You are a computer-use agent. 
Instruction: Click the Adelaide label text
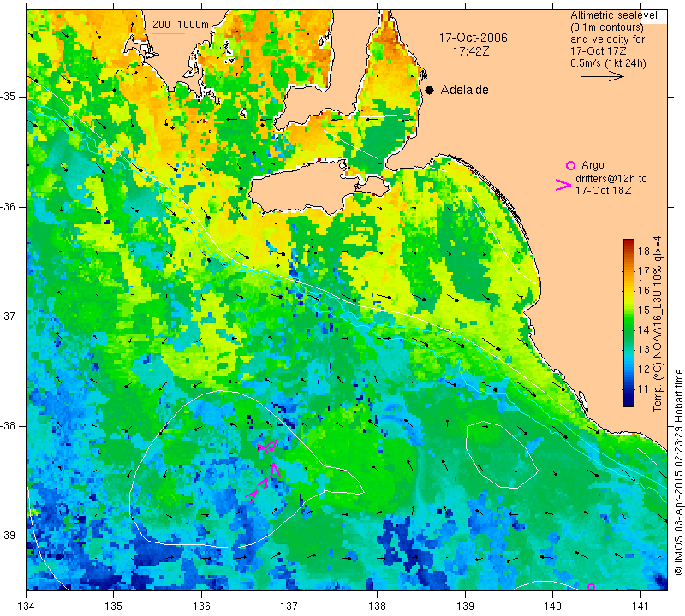464,90
